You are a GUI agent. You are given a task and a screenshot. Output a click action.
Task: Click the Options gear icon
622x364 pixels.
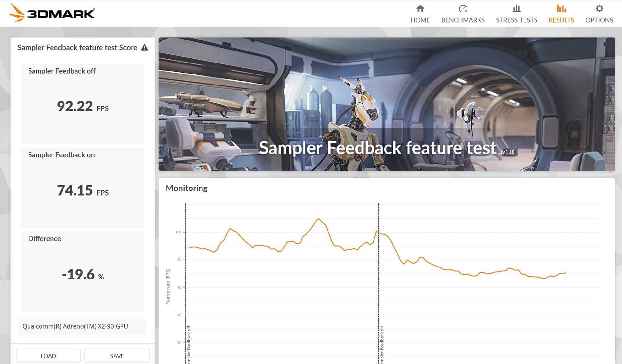599,8
